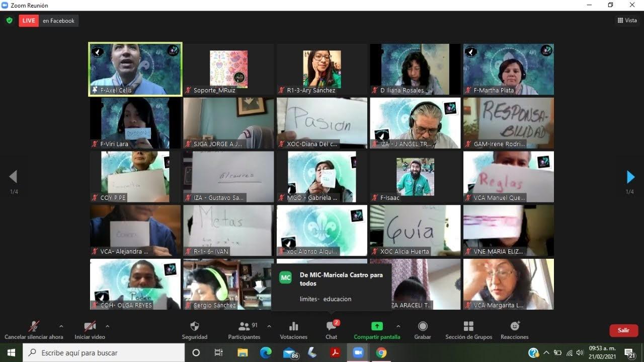Start recording with Grabar
Image resolution: width=644 pixels, height=362 pixels.
[x=423, y=326]
